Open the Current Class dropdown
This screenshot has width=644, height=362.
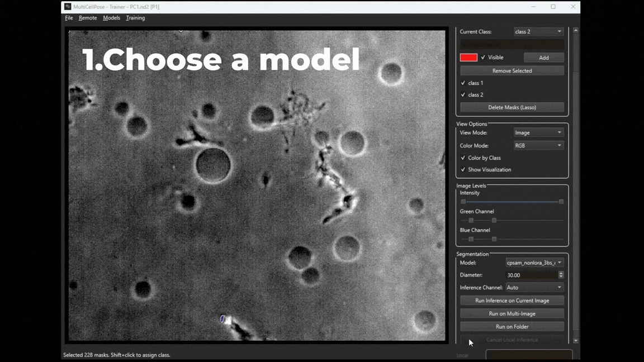click(x=538, y=32)
